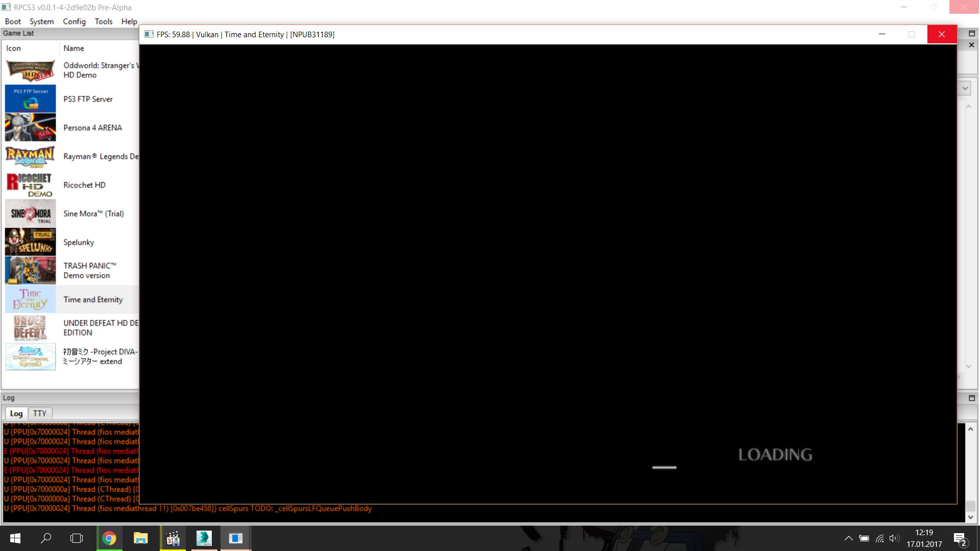Click the Persona 4 ARENA thumbnail icon

point(30,128)
